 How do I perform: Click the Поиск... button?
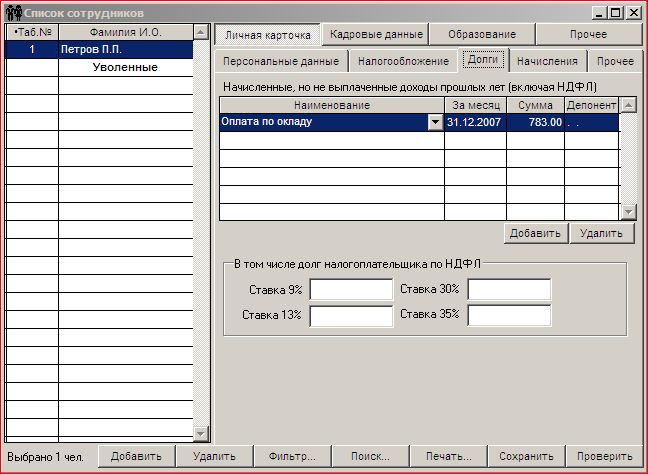point(370,456)
